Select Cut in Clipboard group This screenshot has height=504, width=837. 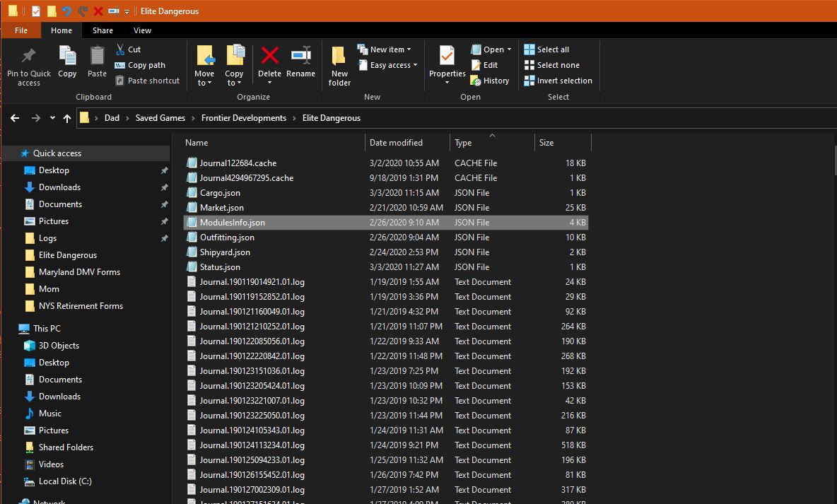(x=128, y=49)
